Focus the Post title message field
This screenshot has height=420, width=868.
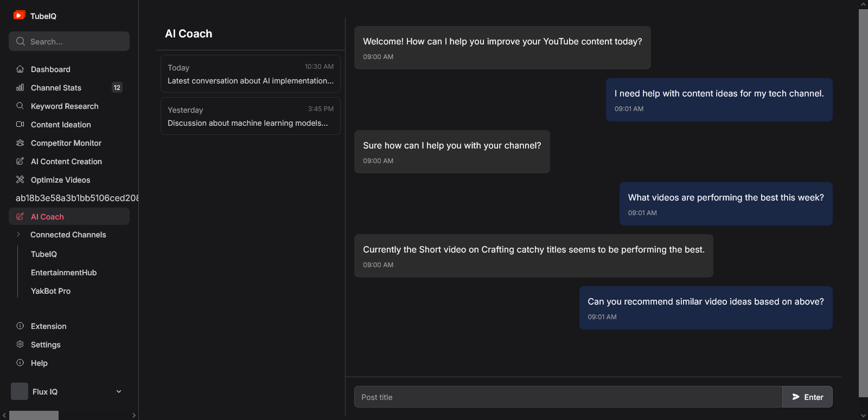569,397
